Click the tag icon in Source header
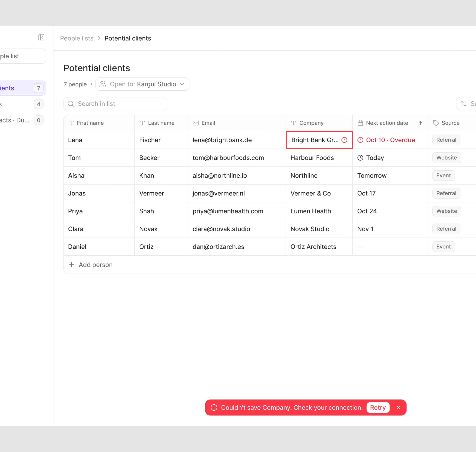This screenshot has width=476, height=452. click(x=436, y=123)
